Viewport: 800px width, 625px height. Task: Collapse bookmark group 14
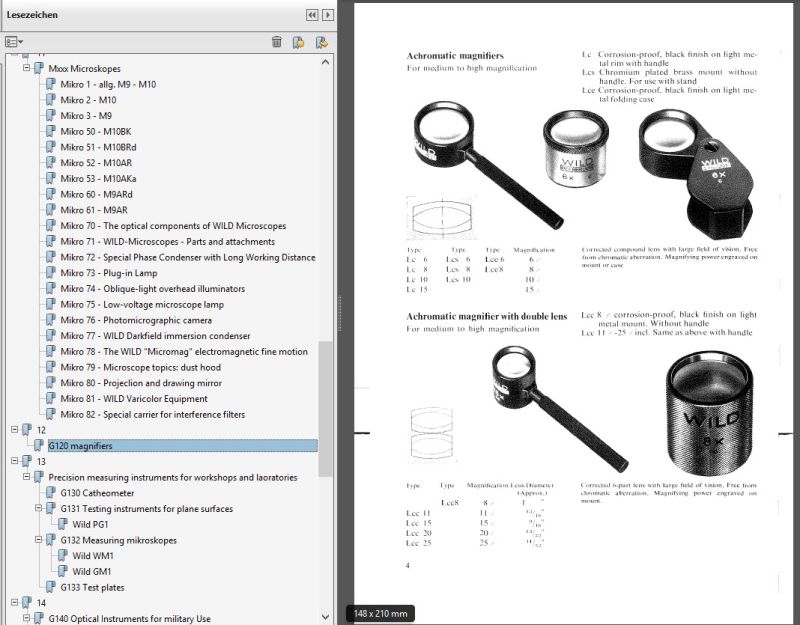click(15, 603)
